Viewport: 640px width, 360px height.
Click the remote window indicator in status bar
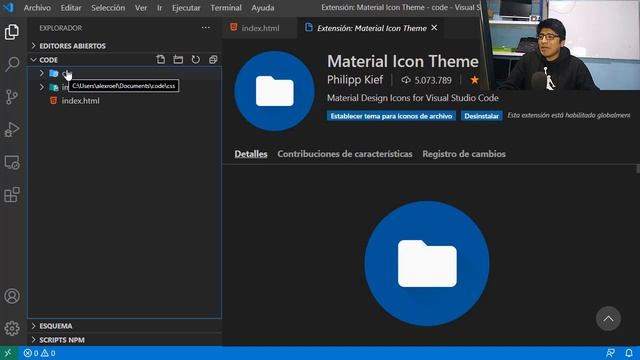click(x=9, y=353)
